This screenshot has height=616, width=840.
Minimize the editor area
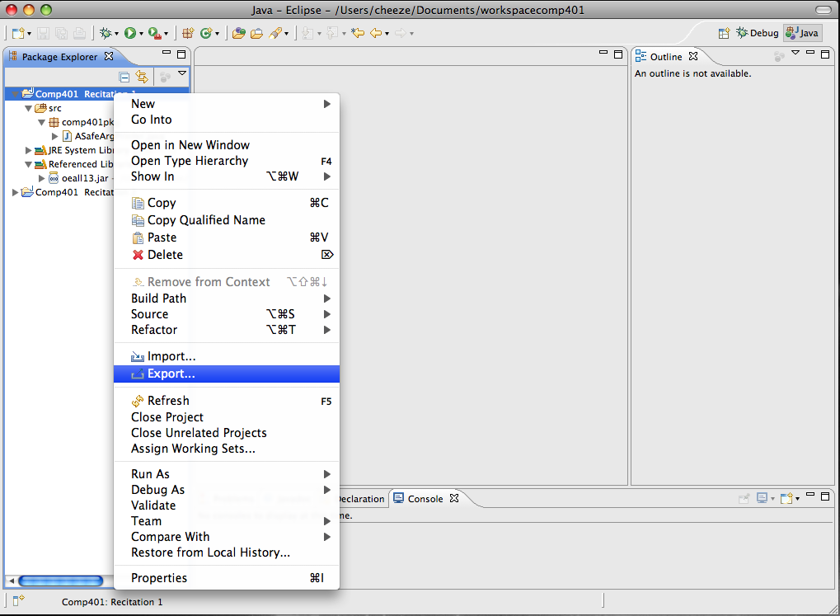click(603, 53)
